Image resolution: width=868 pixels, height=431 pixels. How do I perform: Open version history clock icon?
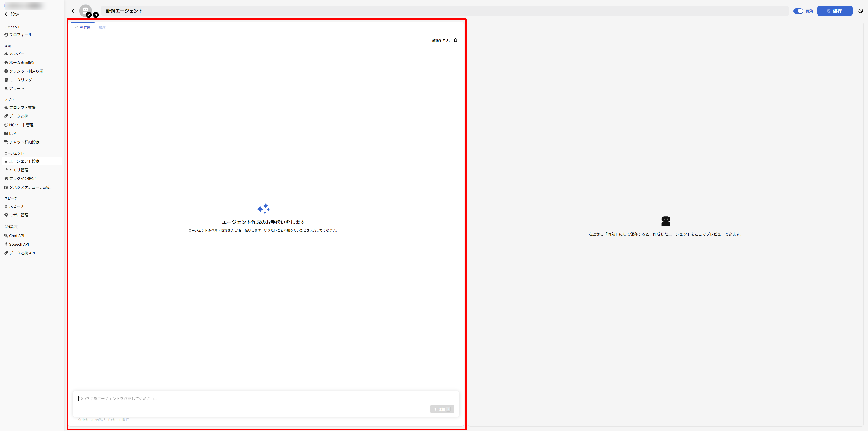tap(860, 11)
